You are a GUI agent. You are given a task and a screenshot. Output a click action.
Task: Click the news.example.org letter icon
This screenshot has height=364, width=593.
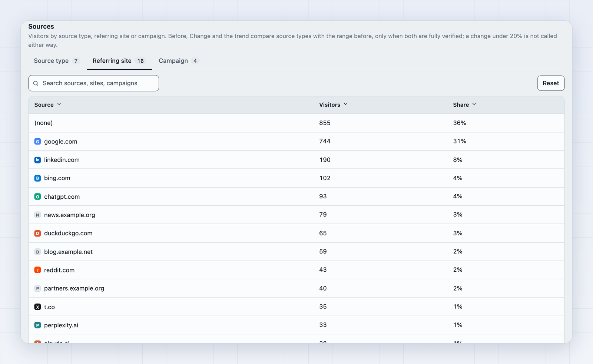click(x=37, y=215)
